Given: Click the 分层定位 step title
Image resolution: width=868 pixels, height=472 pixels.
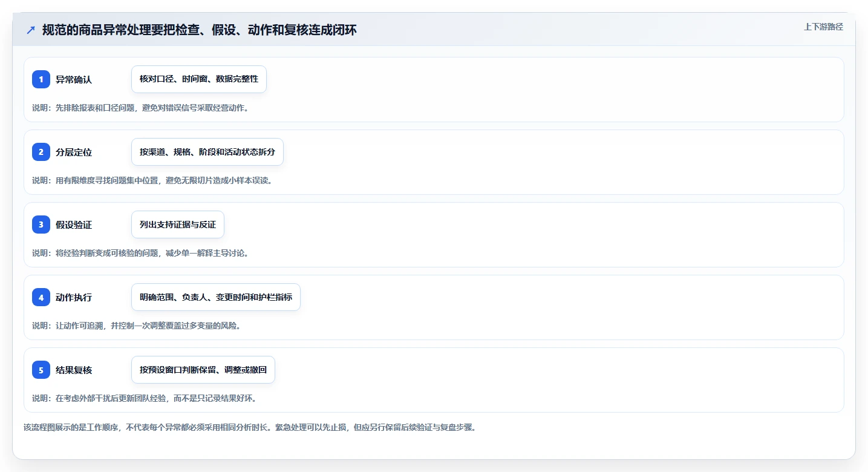Looking at the screenshot, I should pos(74,152).
